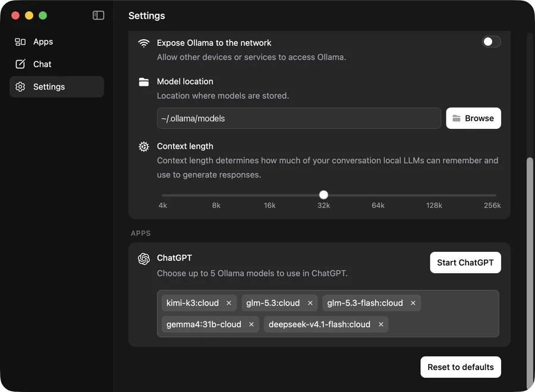Click the glm-5.3-flash:cloud tag text
The width and height of the screenshot is (535, 392).
[x=365, y=303]
